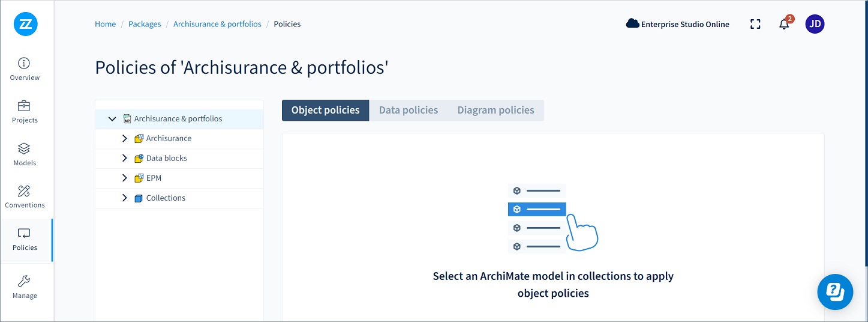
Task: Click the Packages breadcrumb link
Action: [x=145, y=25]
